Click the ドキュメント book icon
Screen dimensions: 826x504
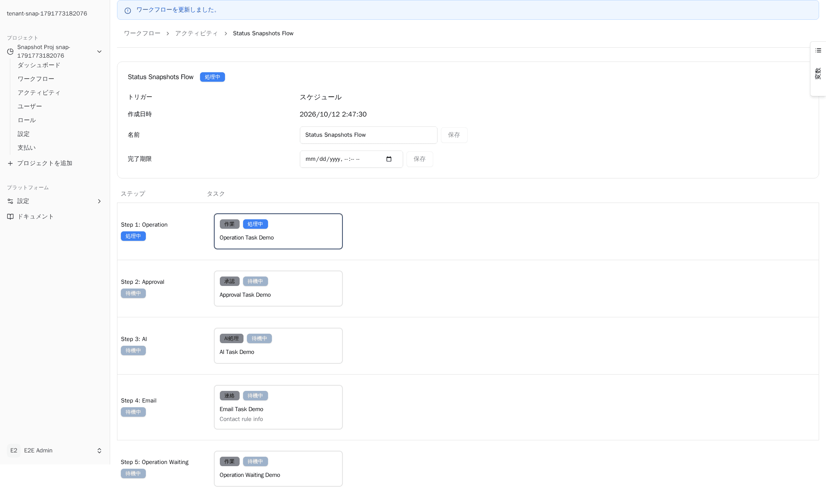tap(10, 217)
